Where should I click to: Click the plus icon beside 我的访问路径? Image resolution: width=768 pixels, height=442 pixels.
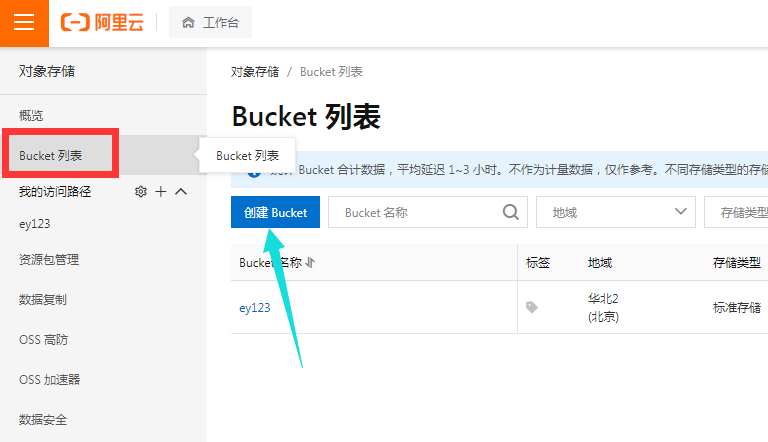[x=161, y=191]
